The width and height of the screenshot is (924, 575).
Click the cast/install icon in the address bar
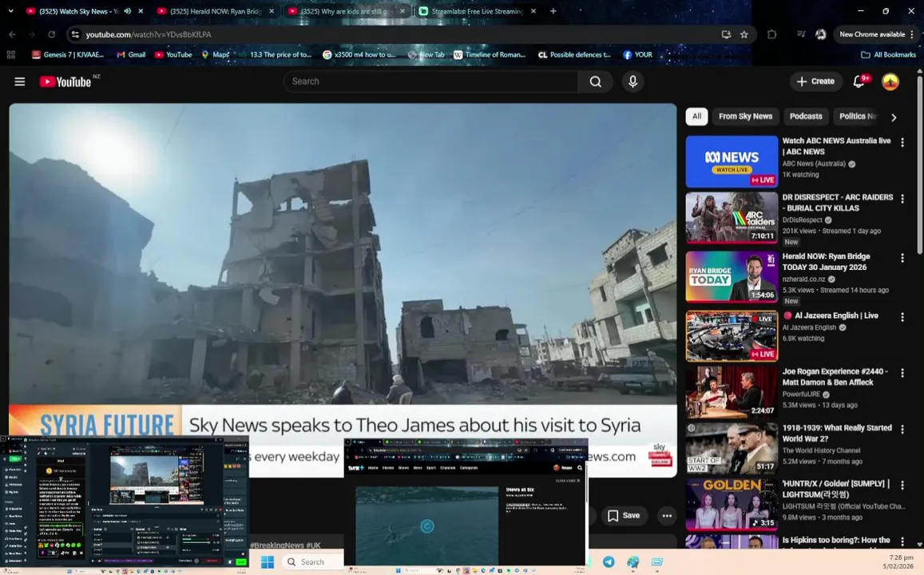click(726, 34)
